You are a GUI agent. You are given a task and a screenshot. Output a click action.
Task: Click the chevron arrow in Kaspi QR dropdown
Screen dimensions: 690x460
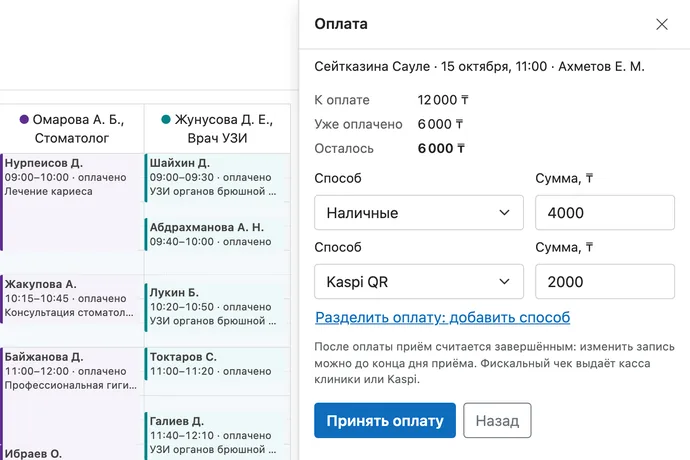(x=504, y=282)
